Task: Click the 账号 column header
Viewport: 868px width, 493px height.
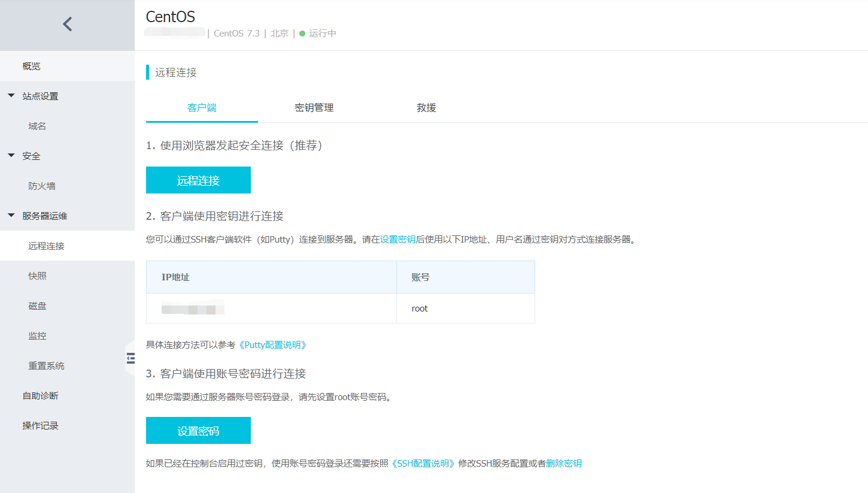Action: tap(466, 277)
